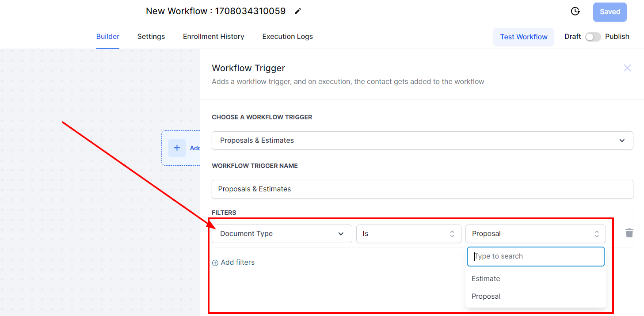Select Estimate from the dropdown list

pyautogui.click(x=486, y=279)
